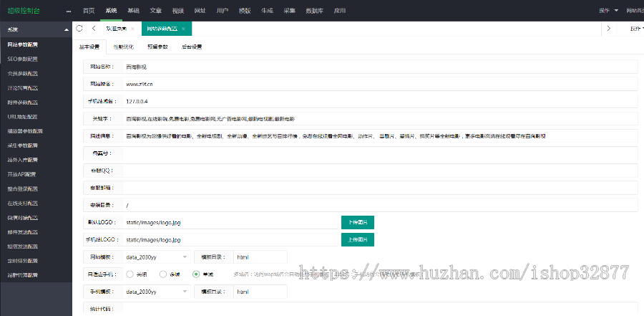Open 站外入库配置 in the sidebar
The image size is (644, 316).
click(x=23, y=160)
